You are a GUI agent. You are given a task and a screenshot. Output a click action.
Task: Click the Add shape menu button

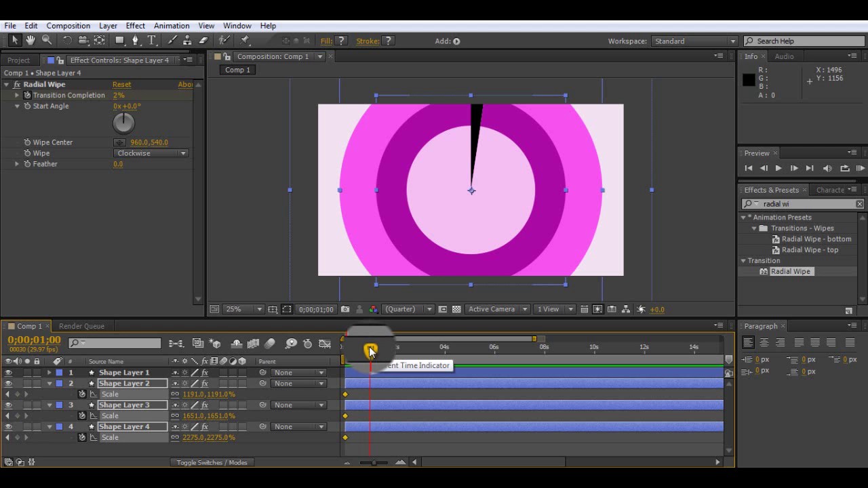coord(456,41)
